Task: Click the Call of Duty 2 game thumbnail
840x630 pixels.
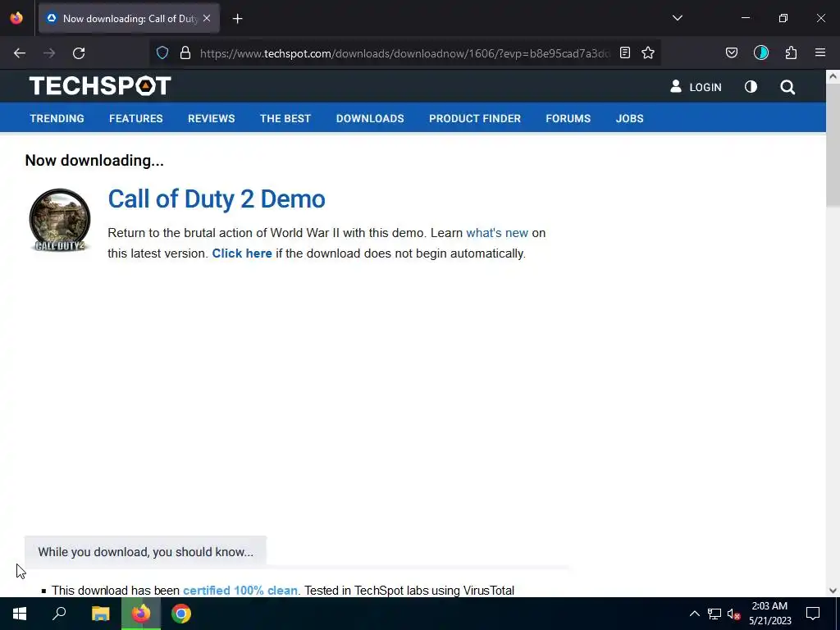Action: pos(59,220)
